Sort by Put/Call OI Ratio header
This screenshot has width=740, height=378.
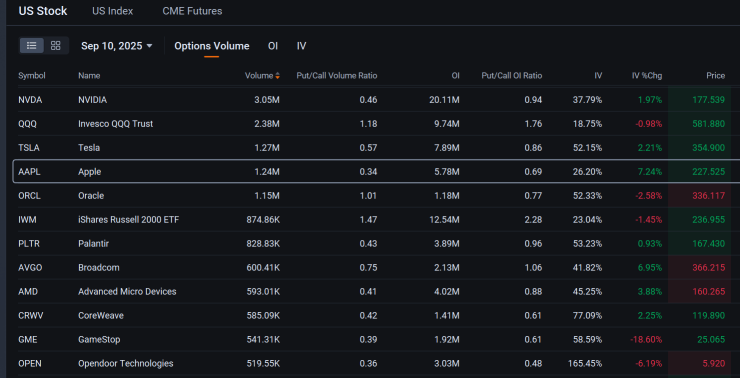pyautogui.click(x=512, y=76)
